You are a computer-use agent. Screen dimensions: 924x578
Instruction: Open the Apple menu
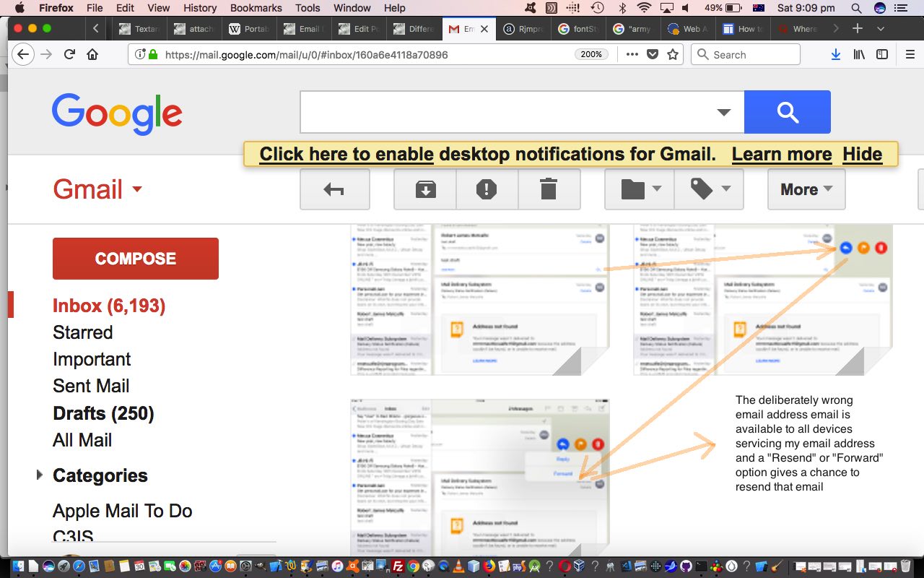(19, 8)
